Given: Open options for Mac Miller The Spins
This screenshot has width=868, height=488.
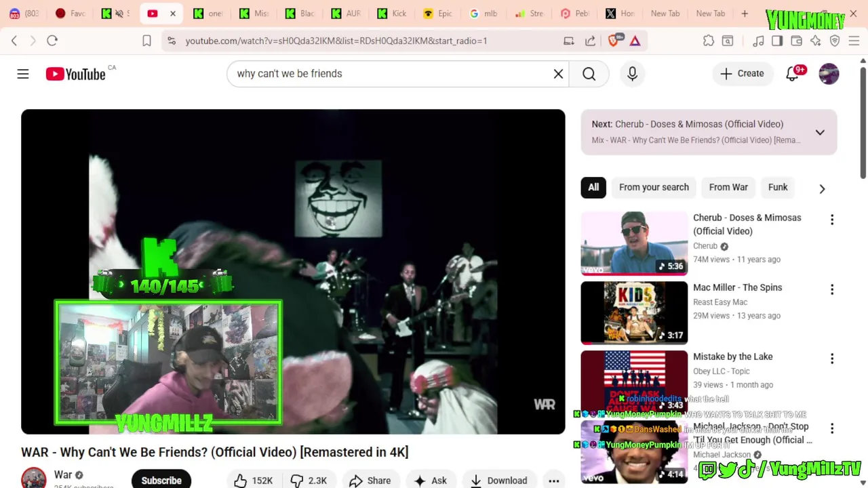Looking at the screenshot, I should [x=832, y=289].
